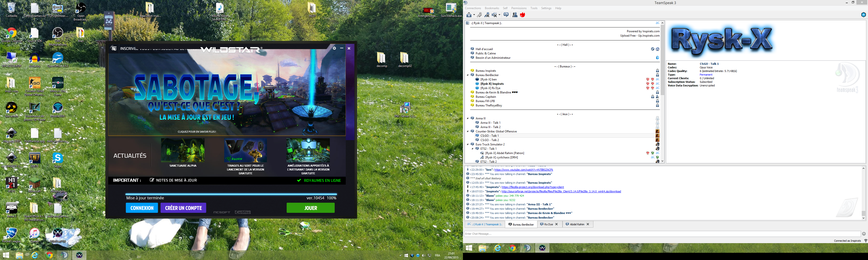Open the Rocket League desktop shortcut
Viewport: 868px width, 260px height.
(12, 235)
